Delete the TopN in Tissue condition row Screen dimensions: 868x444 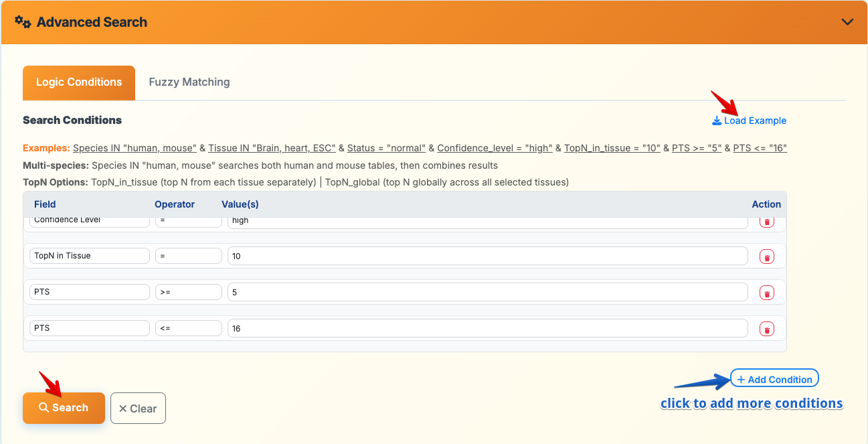click(x=766, y=256)
